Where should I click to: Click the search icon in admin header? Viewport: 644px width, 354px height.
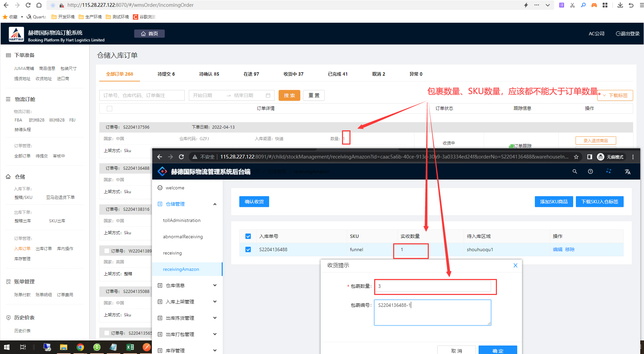point(575,171)
